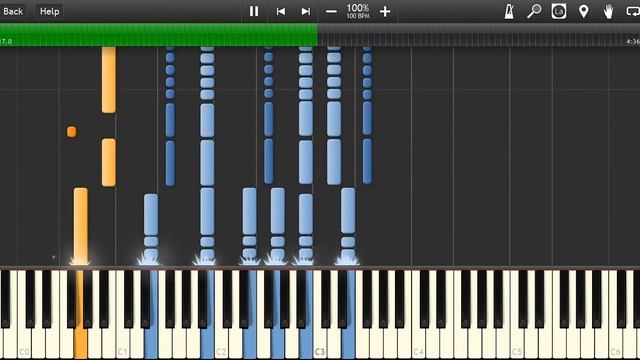This screenshot has height=360, width=640.
Task: Toggle key labels icon
Action: pyautogui.click(x=559, y=11)
